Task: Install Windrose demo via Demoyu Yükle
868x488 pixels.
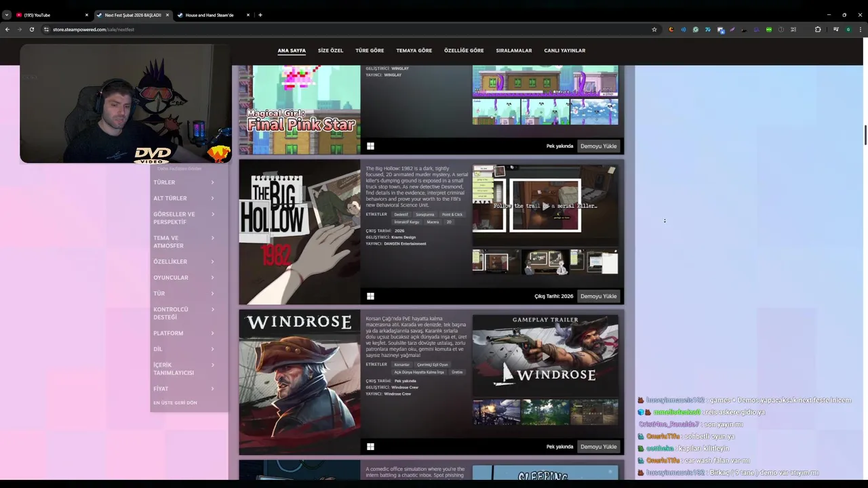Action: point(599,447)
